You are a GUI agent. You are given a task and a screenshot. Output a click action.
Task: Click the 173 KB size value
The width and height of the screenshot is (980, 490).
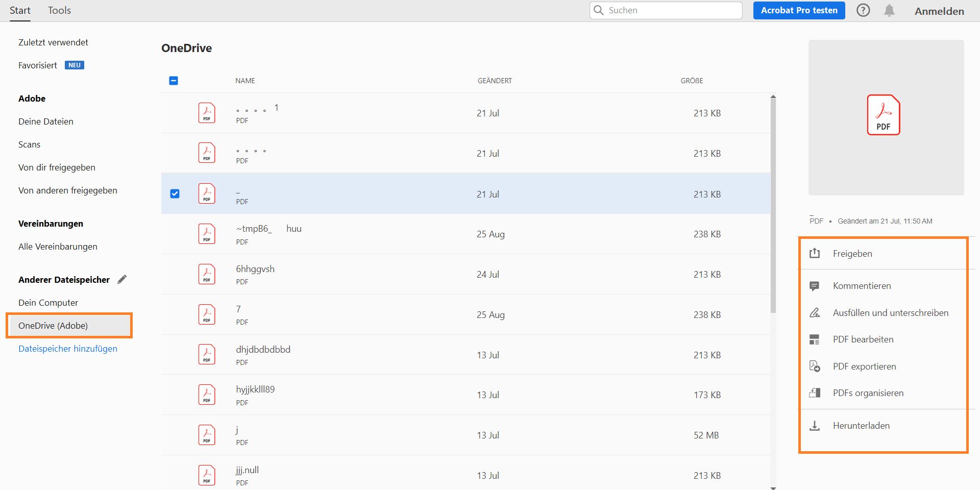[707, 395]
